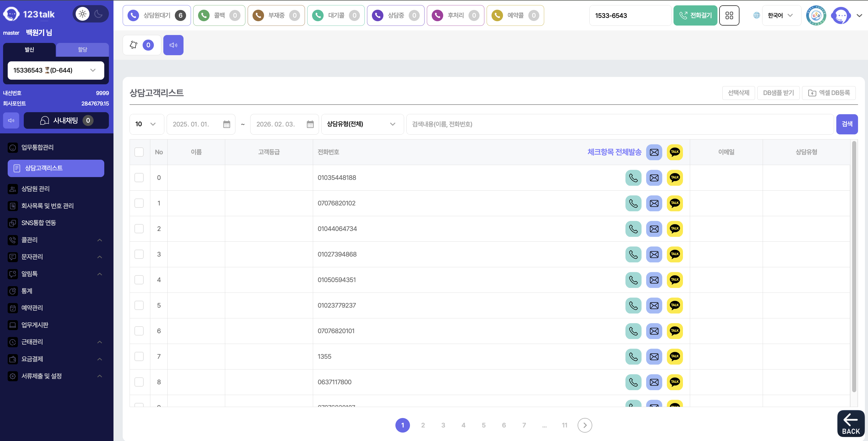The width and height of the screenshot is (868, 441).
Task: Click the notification bell icon
Action: tap(134, 45)
